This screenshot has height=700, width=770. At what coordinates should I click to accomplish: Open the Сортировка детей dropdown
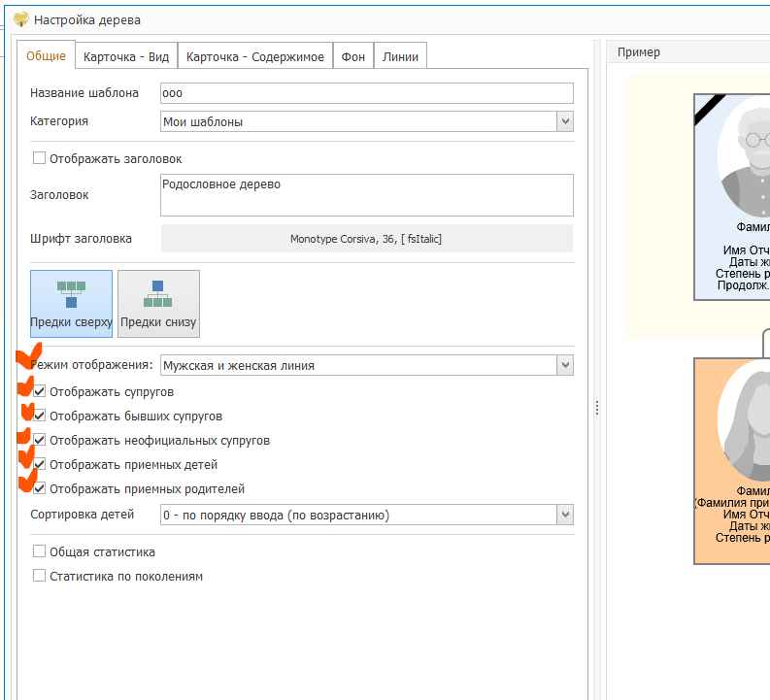pyautogui.click(x=564, y=516)
